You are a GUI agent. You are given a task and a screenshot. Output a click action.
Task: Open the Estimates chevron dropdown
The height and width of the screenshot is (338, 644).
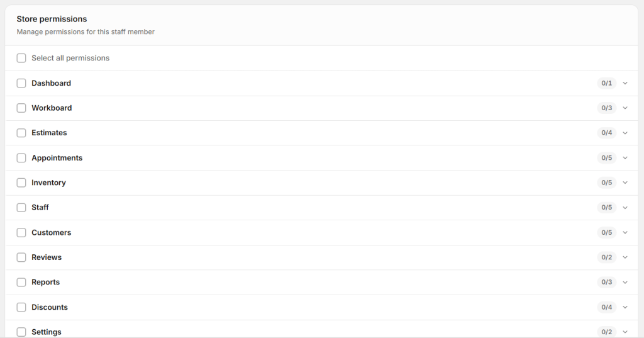coord(625,133)
